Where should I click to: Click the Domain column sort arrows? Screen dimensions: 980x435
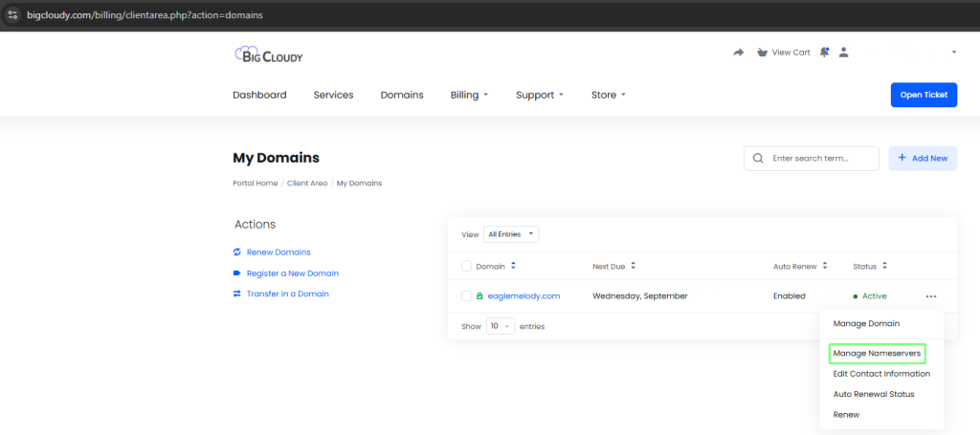tap(514, 266)
